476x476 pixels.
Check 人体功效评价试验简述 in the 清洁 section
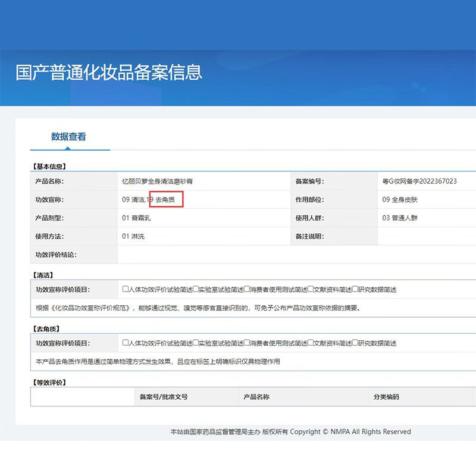pyautogui.click(x=126, y=290)
